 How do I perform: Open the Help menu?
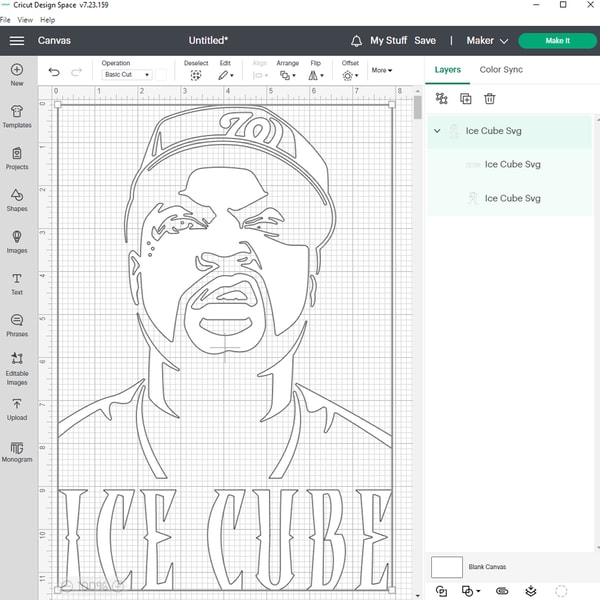tap(47, 20)
